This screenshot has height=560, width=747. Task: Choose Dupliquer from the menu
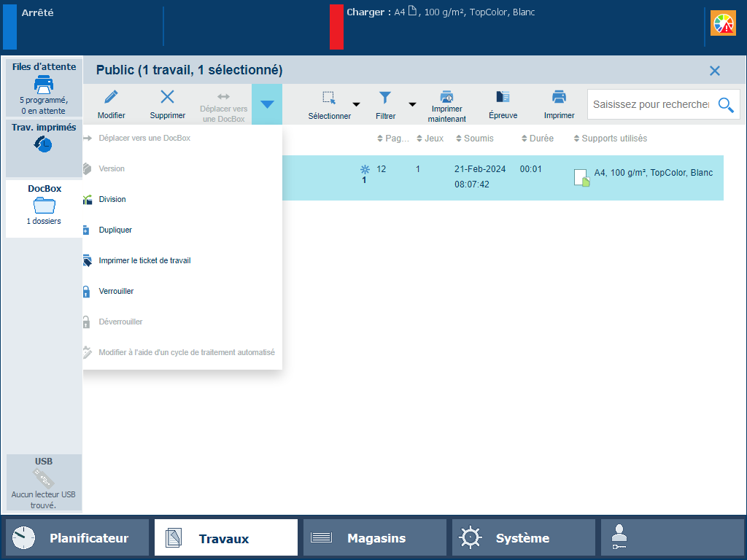tap(115, 230)
